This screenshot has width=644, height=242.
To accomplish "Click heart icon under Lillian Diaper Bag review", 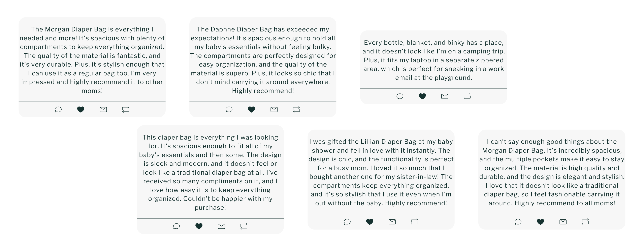I will point(369,222).
